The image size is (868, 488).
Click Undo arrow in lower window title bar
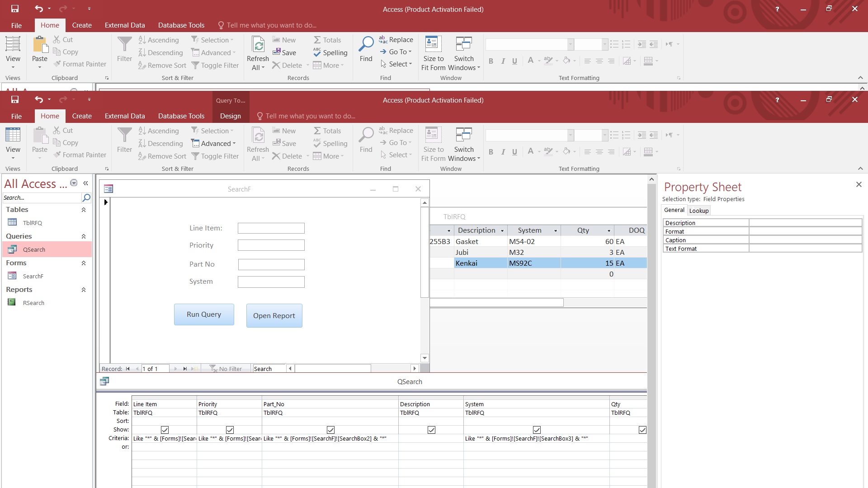pyautogui.click(x=39, y=99)
